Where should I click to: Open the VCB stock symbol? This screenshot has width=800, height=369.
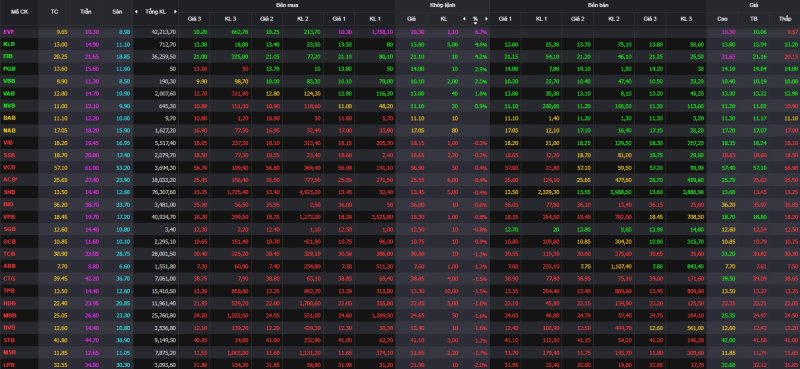point(9,167)
